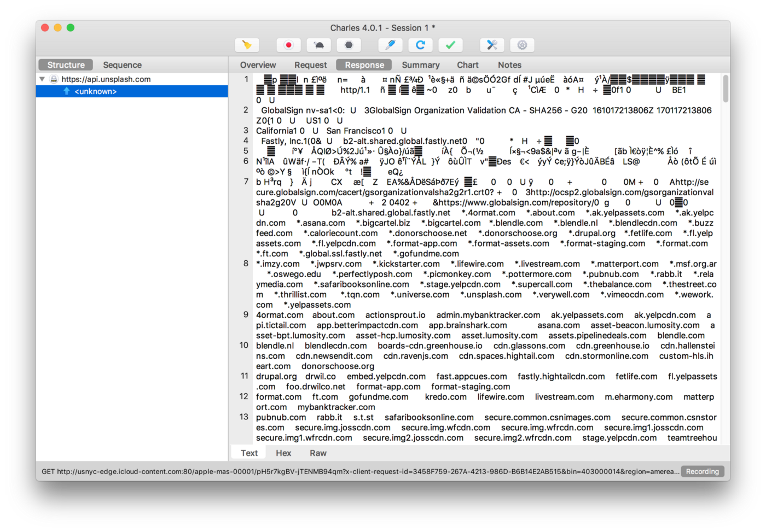Click line number 9 in the gutter
Screen dimensions: 766x532
pyautogui.click(x=246, y=315)
